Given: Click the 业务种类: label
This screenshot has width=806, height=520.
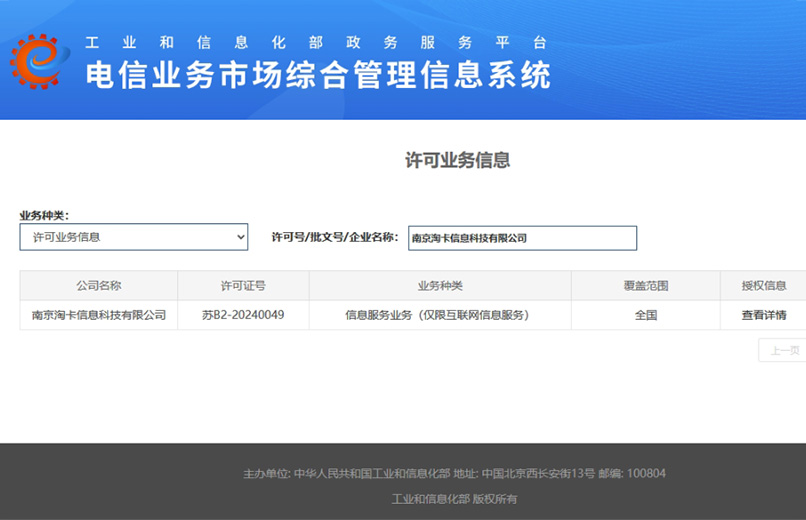Looking at the screenshot, I should (x=44, y=215).
